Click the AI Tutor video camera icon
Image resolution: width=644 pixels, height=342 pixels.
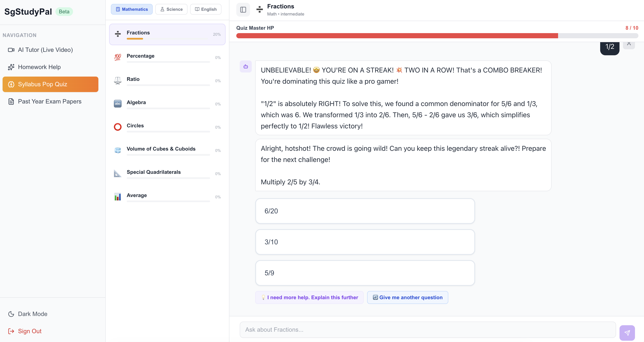[x=11, y=50]
